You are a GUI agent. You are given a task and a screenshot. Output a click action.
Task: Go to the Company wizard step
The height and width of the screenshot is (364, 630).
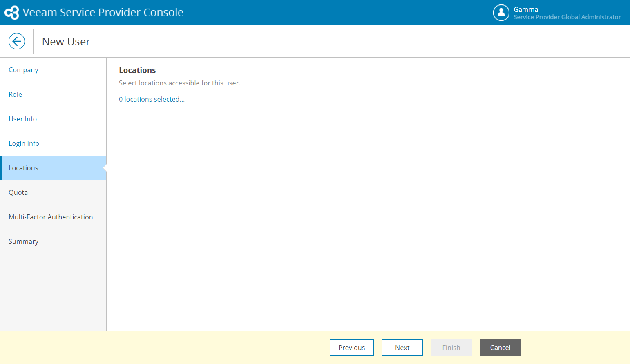54,70
